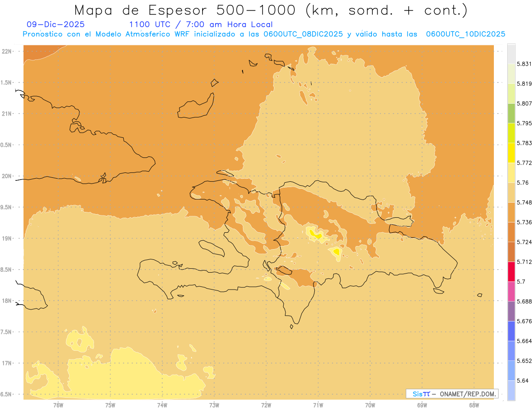Click the colorbar value "5.76"

523,183
